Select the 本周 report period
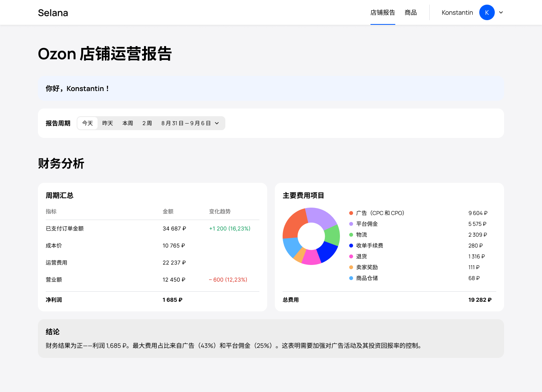This screenshot has width=542, height=392. point(128,123)
